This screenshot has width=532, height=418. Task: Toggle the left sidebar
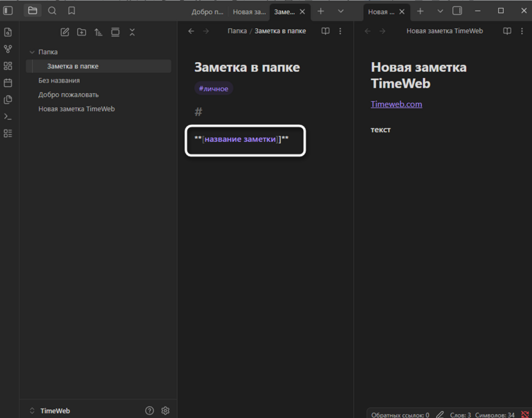click(8, 11)
